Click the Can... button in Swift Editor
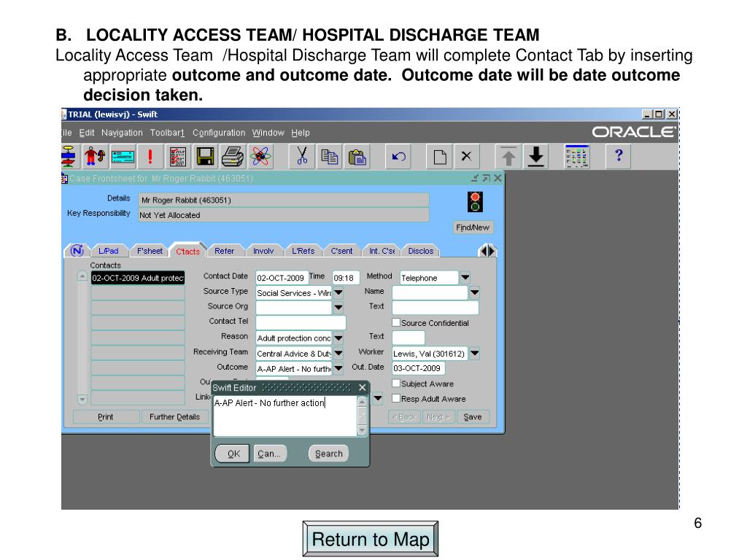The height and width of the screenshot is (560, 747). [x=270, y=454]
